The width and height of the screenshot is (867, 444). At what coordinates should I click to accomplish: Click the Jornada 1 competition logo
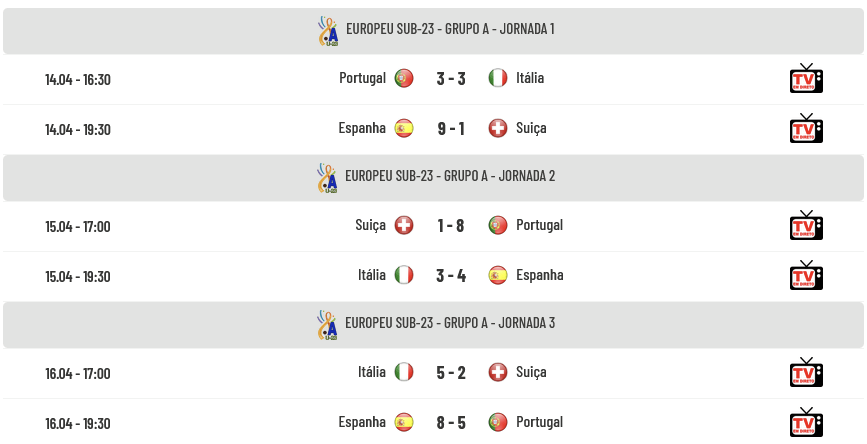click(x=328, y=31)
